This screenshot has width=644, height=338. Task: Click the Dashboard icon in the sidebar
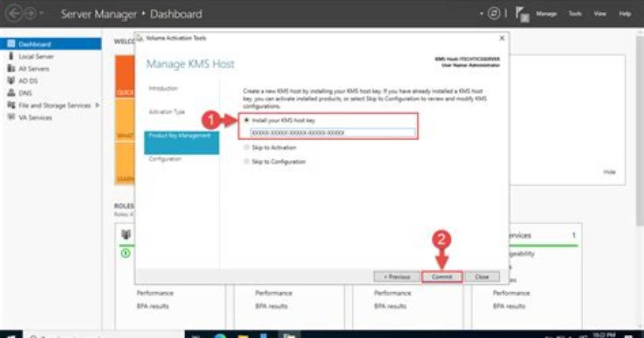click(x=11, y=44)
